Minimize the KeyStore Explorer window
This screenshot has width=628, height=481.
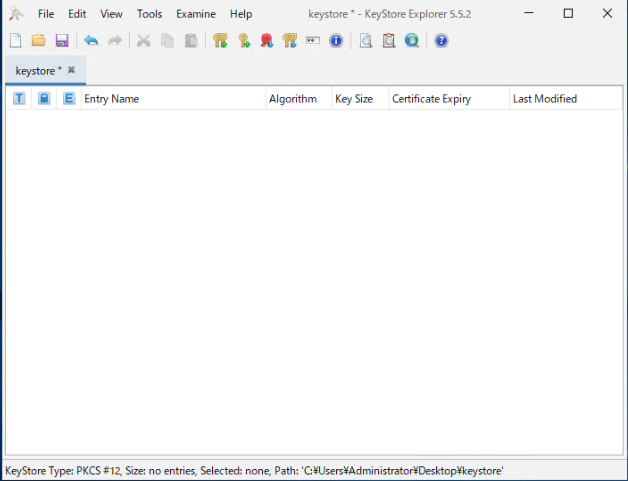pyautogui.click(x=529, y=14)
